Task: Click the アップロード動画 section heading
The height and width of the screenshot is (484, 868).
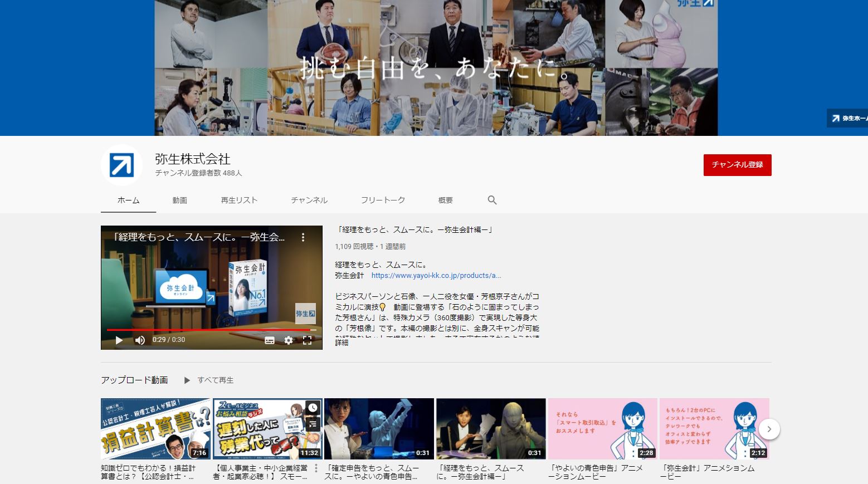Action: click(134, 380)
